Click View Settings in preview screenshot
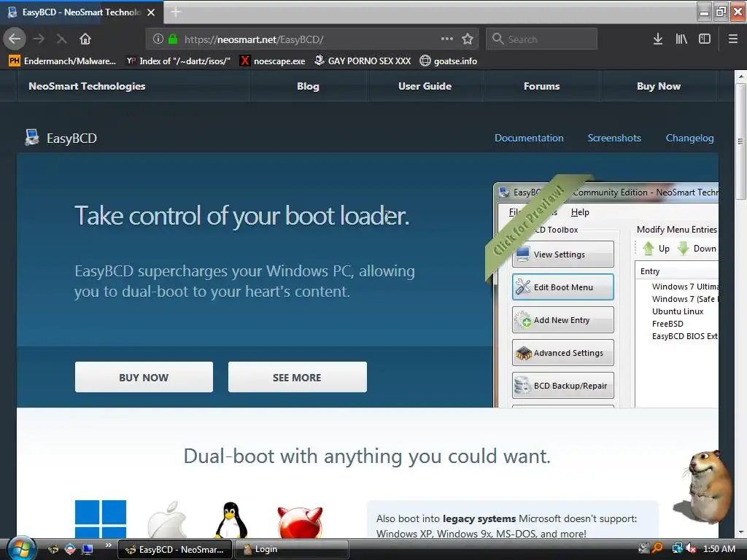Screen dimensions: 747x560 pyautogui.click(x=563, y=254)
